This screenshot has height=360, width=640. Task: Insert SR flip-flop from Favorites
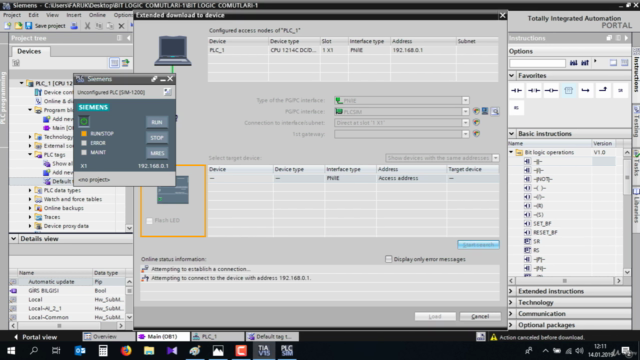[x=620, y=90]
